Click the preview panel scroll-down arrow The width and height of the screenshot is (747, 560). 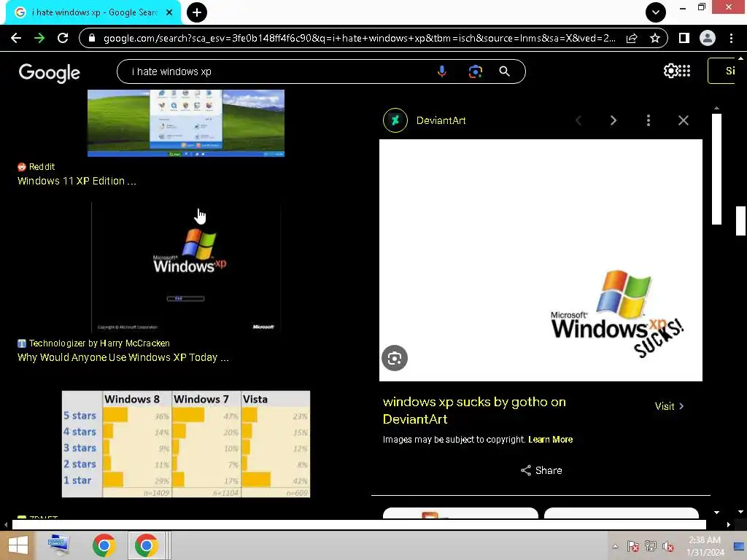716,513
